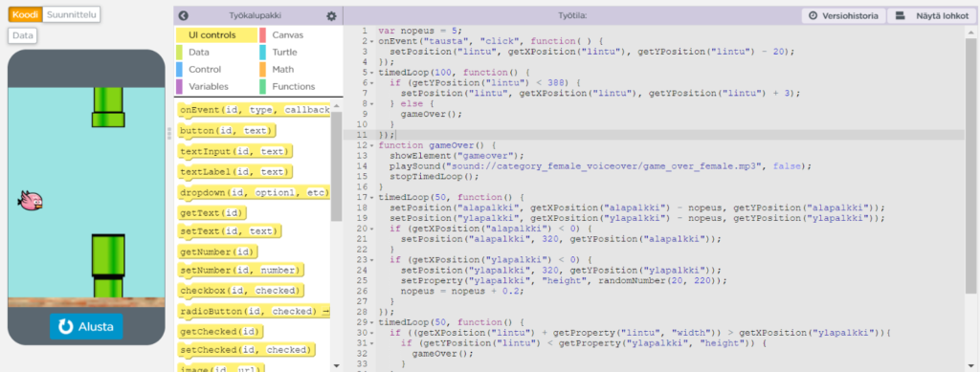Click the dropdown(id, option1, etc) block

pyautogui.click(x=254, y=192)
